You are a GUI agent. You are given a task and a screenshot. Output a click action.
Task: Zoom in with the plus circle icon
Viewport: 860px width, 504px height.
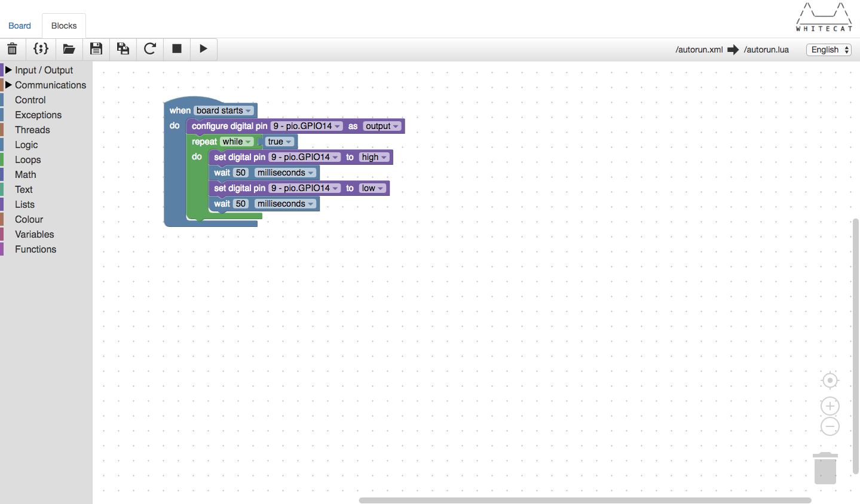click(830, 406)
